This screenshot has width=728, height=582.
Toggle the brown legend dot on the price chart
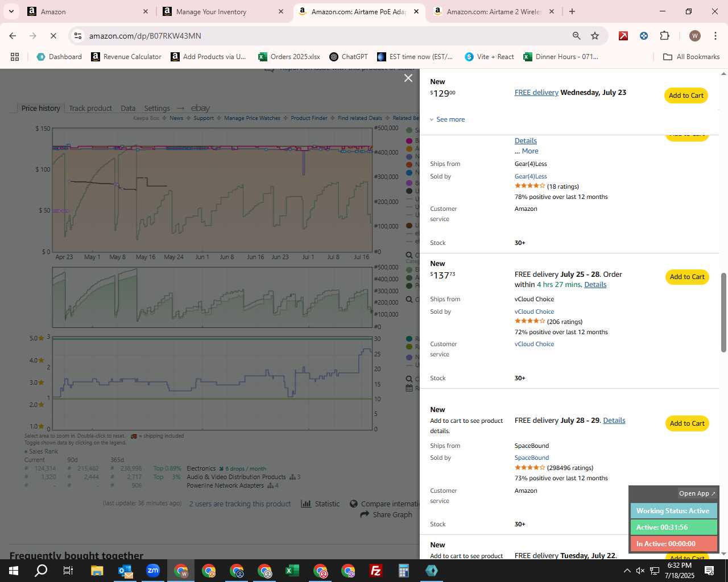click(x=409, y=226)
